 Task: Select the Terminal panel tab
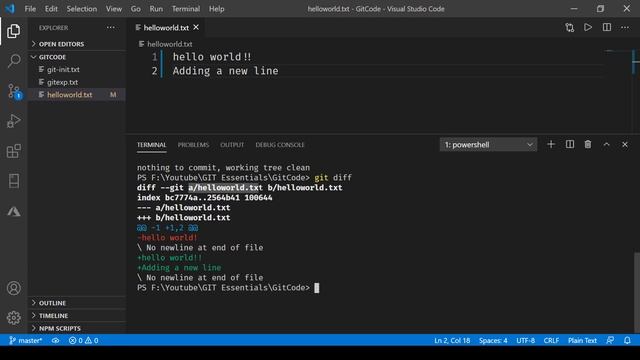(151, 145)
